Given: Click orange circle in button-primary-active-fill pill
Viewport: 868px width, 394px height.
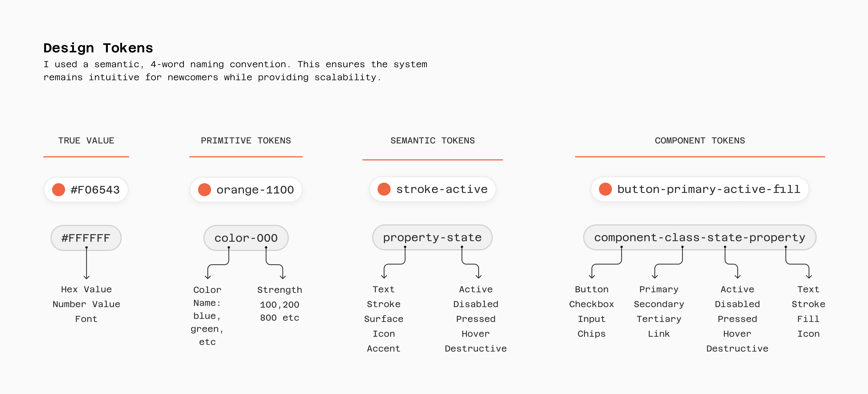Looking at the screenshot, I should pyautogui.click(x=605, y=189).
